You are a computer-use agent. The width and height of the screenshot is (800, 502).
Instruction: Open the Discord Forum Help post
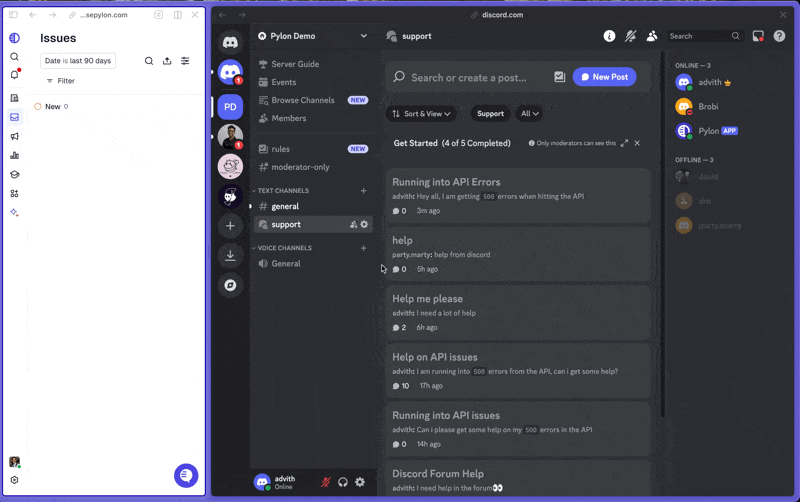pos(518,479)
